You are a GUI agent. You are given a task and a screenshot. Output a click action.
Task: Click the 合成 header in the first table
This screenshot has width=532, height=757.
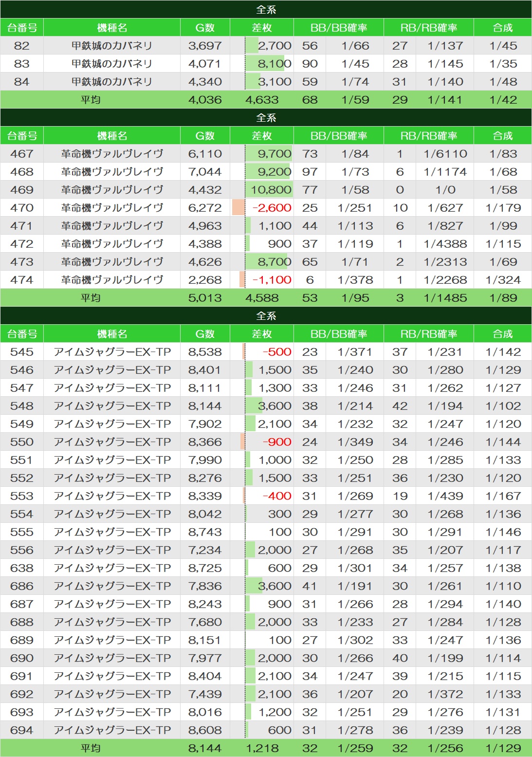click(x=503, y=28)
